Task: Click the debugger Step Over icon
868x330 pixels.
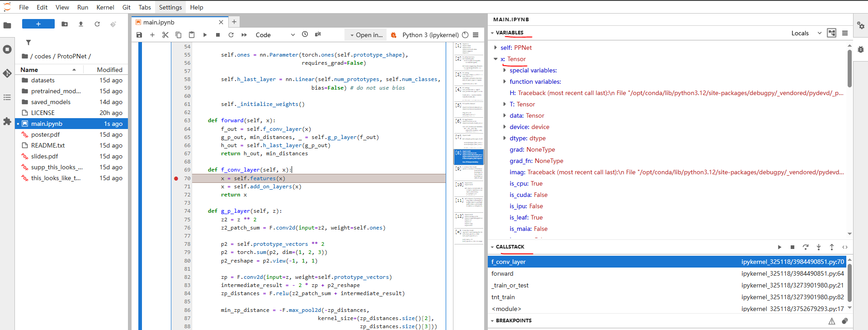Action: point(805,247)
